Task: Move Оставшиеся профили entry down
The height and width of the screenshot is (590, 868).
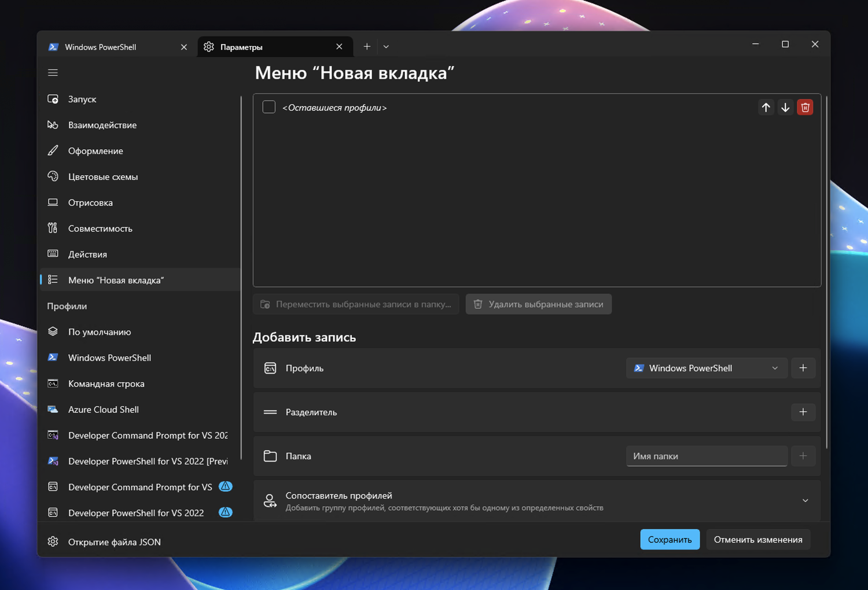Action: (785, 107)
